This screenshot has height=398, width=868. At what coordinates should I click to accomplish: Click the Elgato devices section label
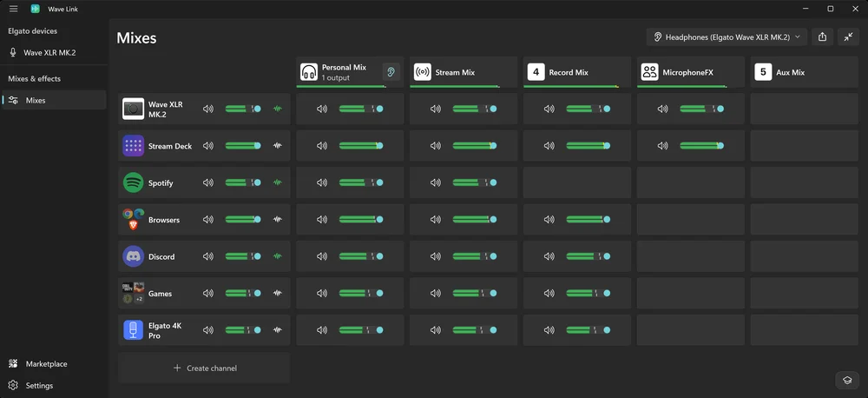tap(32, 31)
